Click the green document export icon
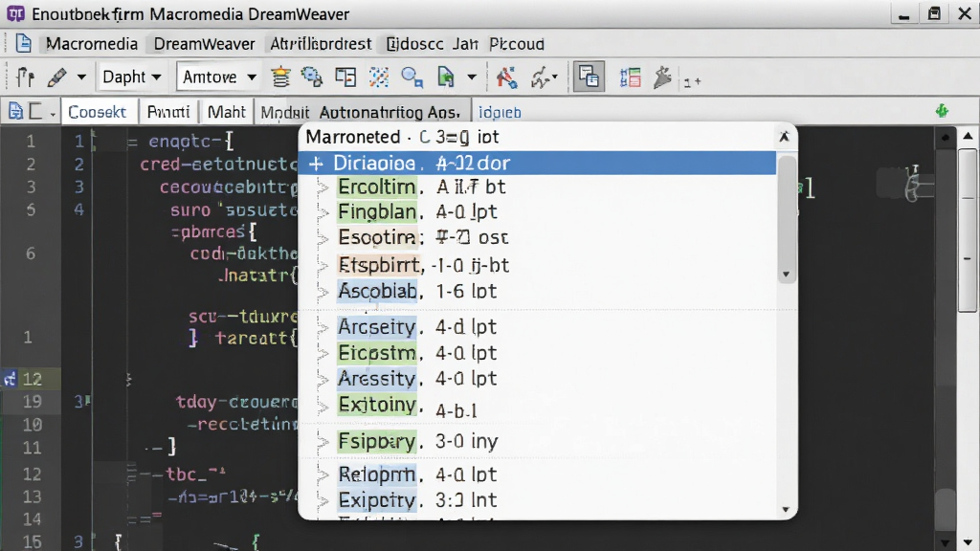 tap(446, 77)
